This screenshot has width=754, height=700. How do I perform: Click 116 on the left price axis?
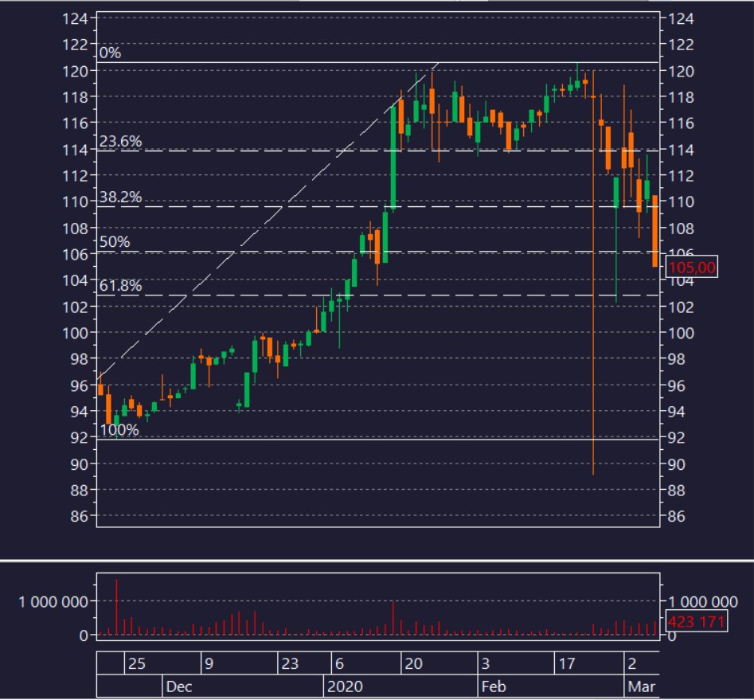point(75,123)
